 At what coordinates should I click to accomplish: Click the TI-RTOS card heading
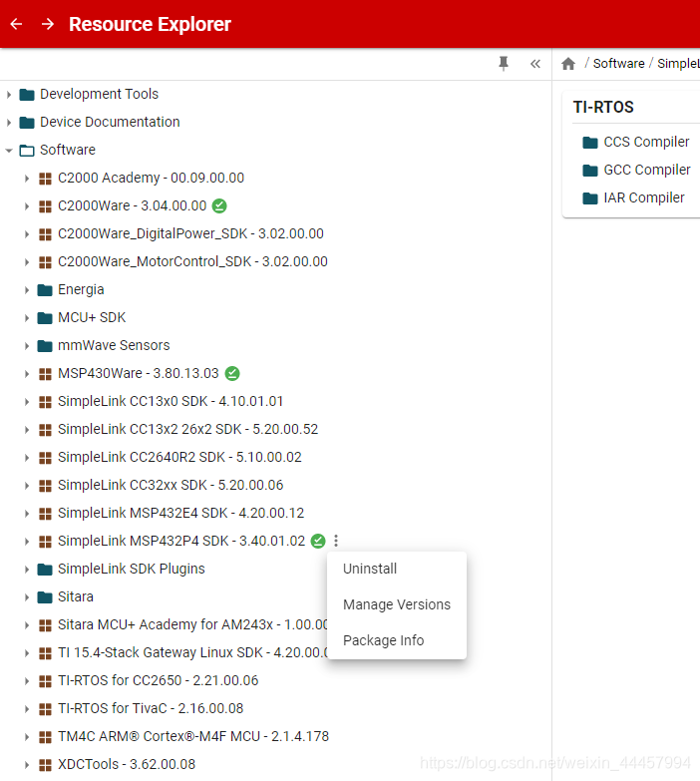click(603, 107)
